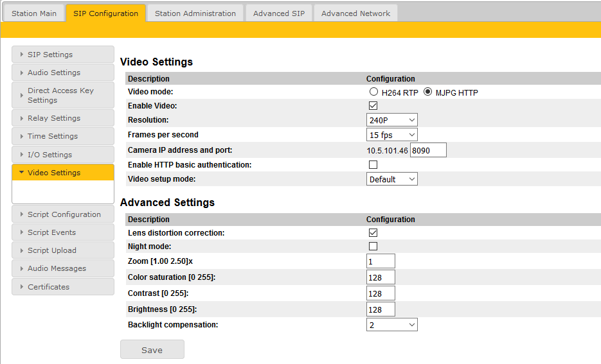This screenshot has height=364, width=601.
Task: Switch to the Station Main tab
Action: click(34, 13)
